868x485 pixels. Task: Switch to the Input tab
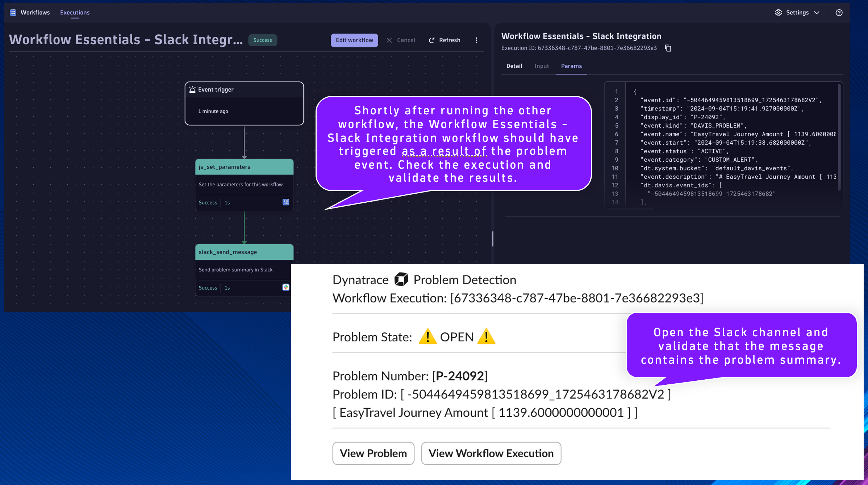point(541,66)
